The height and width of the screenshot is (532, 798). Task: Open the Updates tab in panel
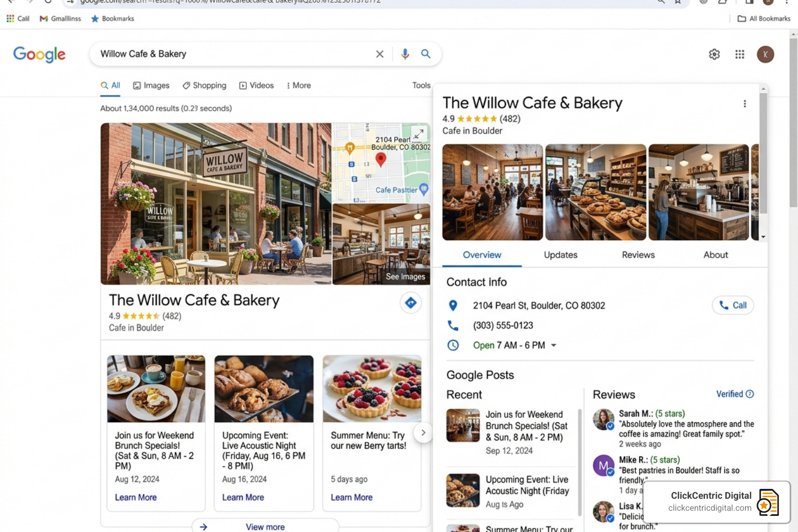(x=561, y=255)
